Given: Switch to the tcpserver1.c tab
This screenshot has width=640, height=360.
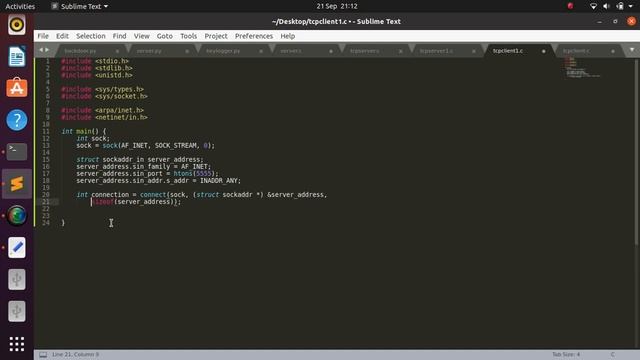Looking at the screenshot, I should coord(436,51).
